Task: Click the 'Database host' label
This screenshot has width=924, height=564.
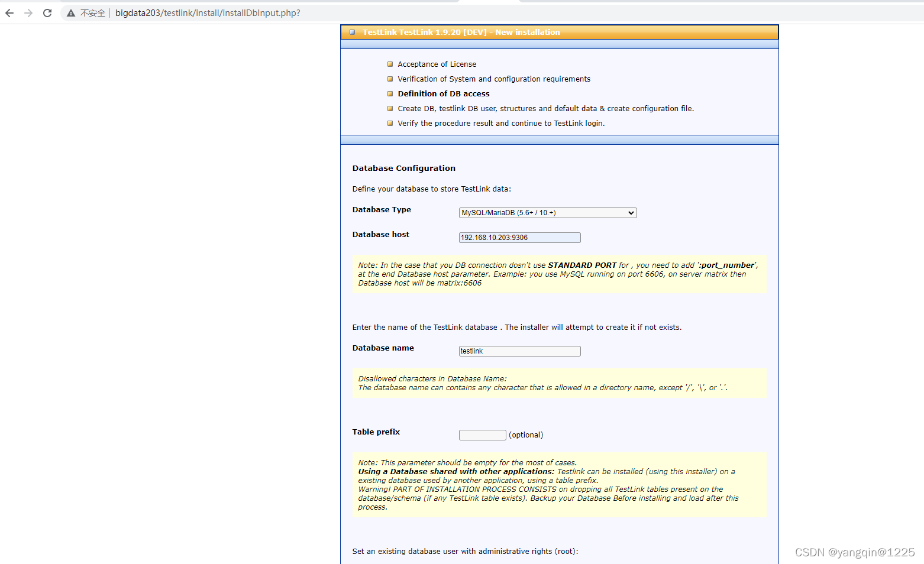Action: (381, 235)
